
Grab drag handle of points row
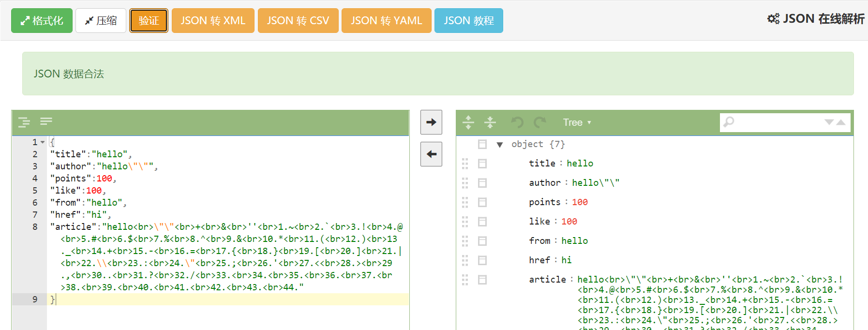point(465,202)
